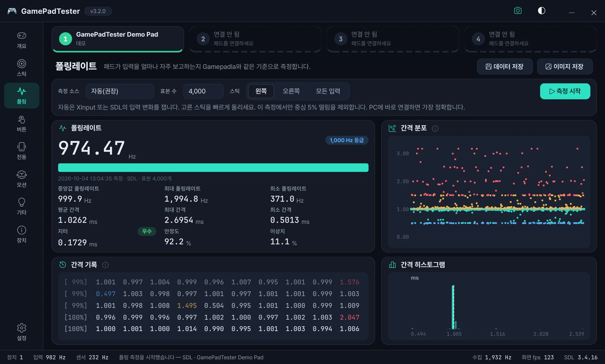Select controller slot 4 연결 안 됨 tab
This screenshot has width=605, height=364.
pyautogui.click(x=530, y=39)
